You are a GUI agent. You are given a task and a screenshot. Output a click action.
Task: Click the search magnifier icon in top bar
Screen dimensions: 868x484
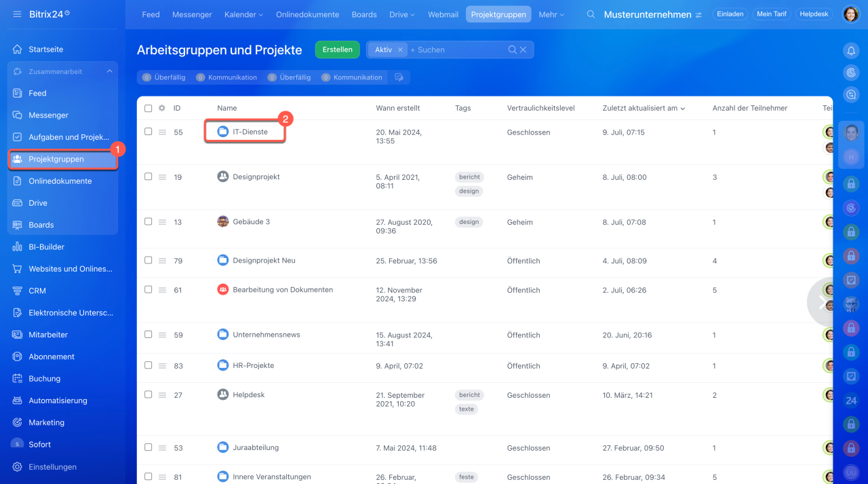coord(591,14)
